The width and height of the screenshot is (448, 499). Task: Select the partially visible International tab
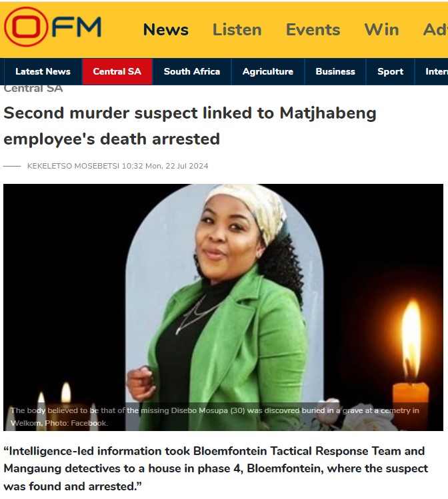point(432,71)
